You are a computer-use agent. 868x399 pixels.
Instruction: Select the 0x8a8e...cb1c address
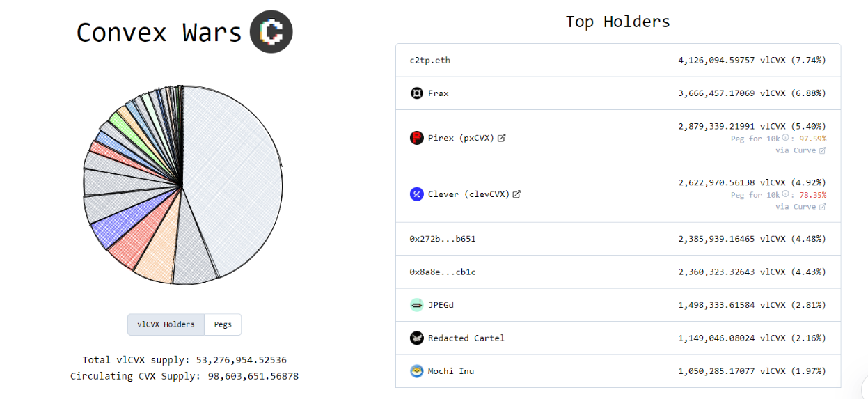tap(443, 272)
